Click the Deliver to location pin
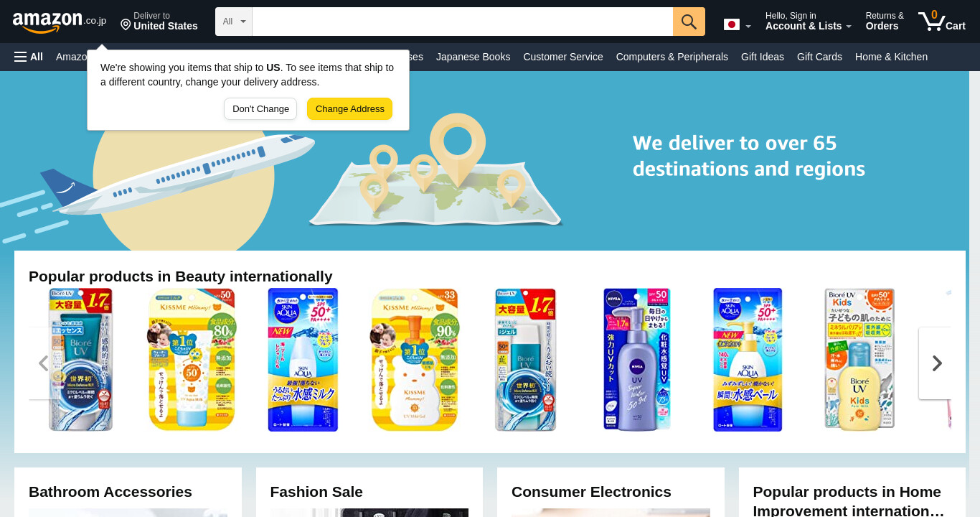 [x=126, y=25]
